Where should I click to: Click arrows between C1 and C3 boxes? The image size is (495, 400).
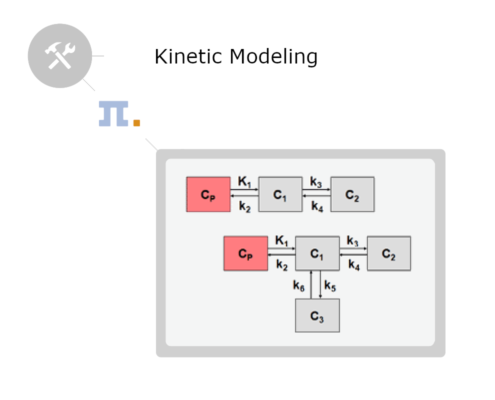coord(316,285)
